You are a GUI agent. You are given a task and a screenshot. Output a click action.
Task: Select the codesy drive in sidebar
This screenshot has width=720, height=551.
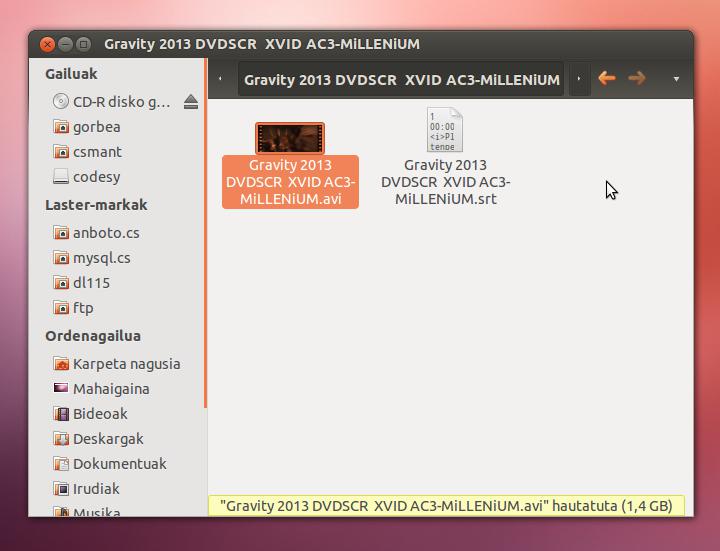click(x=96, y=177)
